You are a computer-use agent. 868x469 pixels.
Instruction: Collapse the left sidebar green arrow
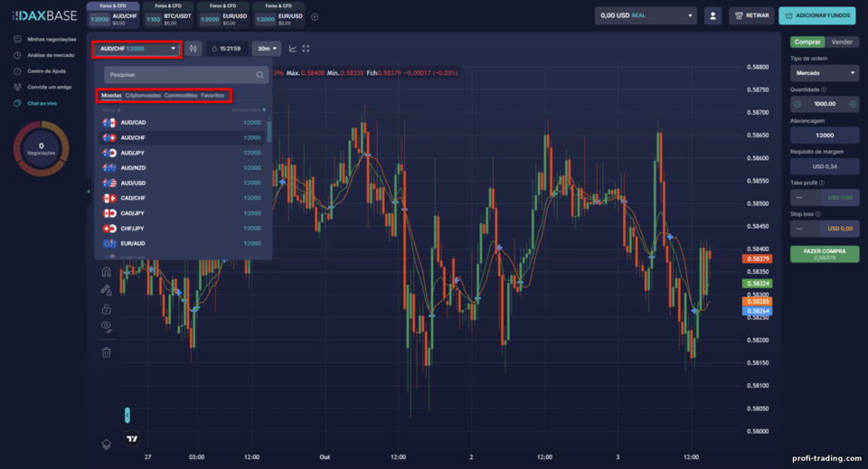coord(88,192)
